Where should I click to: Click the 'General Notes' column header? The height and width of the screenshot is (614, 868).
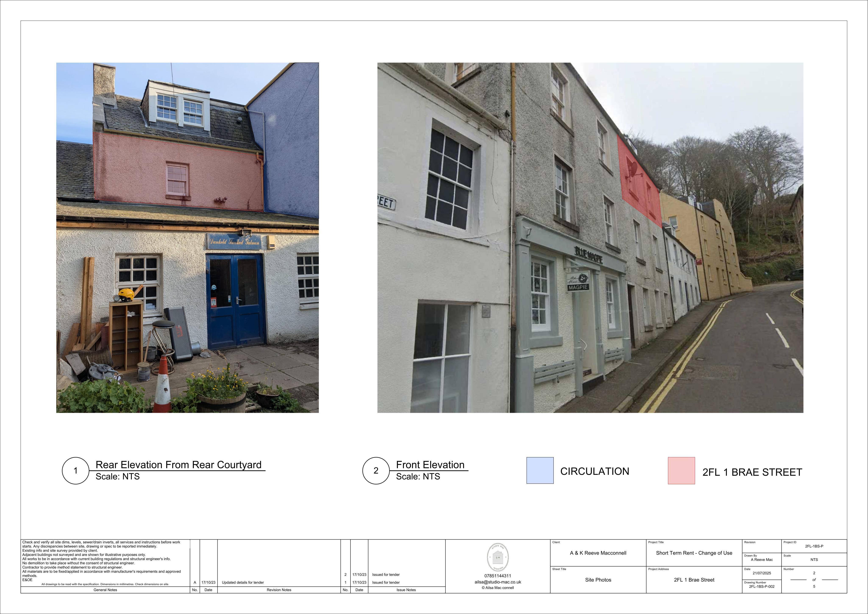tap(105, 590)
